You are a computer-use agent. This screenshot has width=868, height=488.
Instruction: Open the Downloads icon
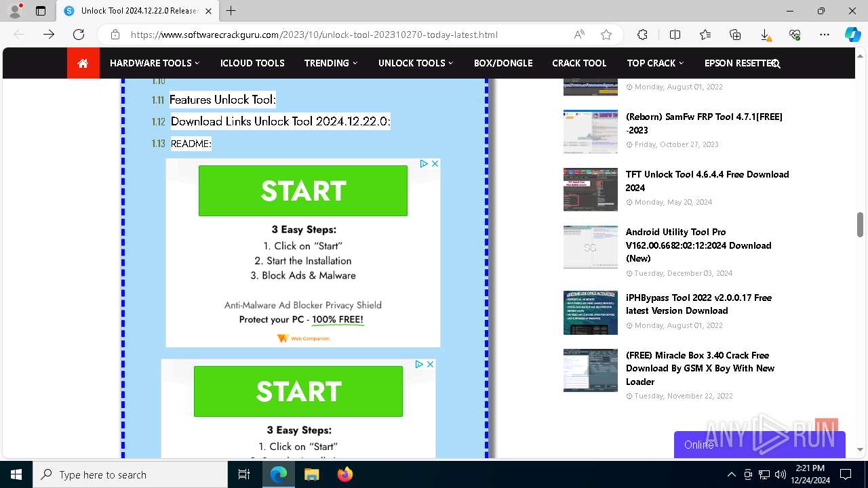(x=765, y=35)
